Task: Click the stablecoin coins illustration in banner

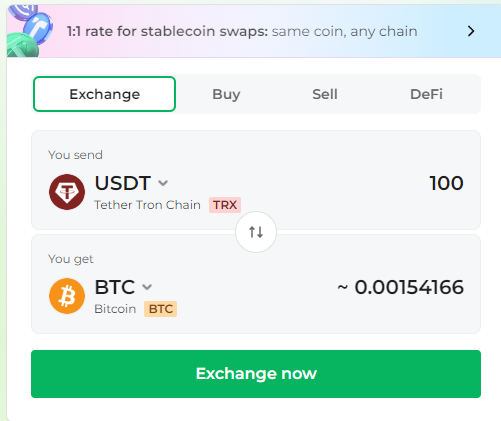Action: pyautogui.click(x=29, y=31)
